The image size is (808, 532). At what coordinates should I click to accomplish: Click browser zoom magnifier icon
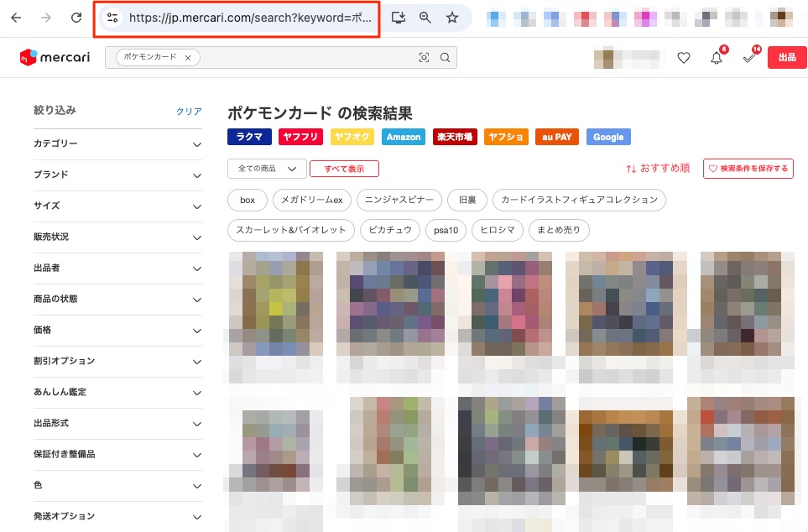tap(425, 18)
